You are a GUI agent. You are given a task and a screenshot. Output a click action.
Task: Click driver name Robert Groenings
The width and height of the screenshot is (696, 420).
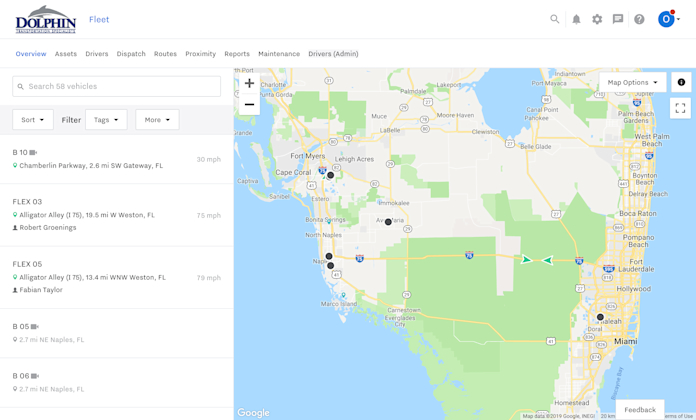[x=48, y=227]
